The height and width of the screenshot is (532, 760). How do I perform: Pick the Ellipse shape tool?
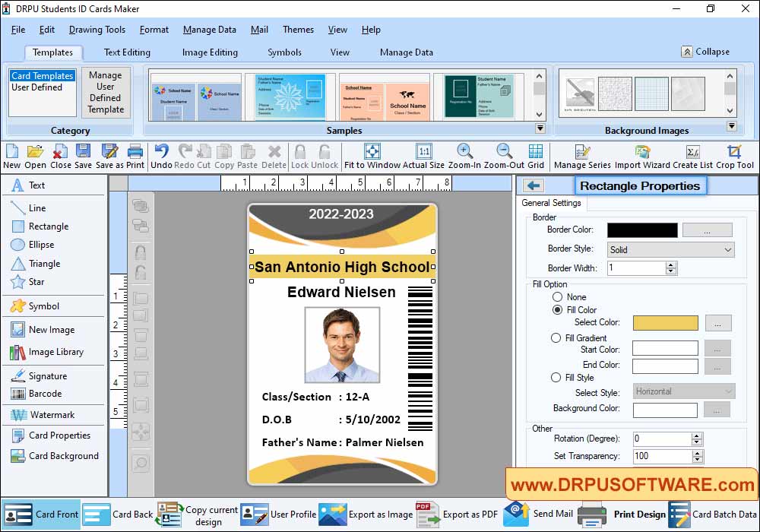[33, 245]
